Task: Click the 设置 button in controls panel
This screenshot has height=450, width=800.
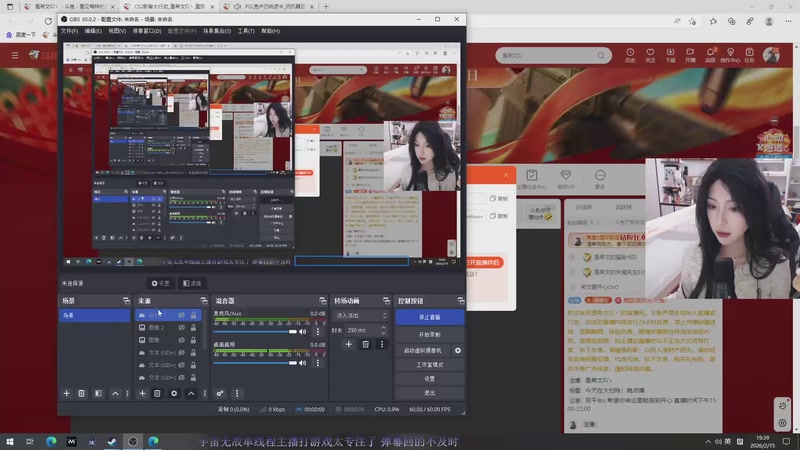Action: pyautogui.click(x=429, y=379)
